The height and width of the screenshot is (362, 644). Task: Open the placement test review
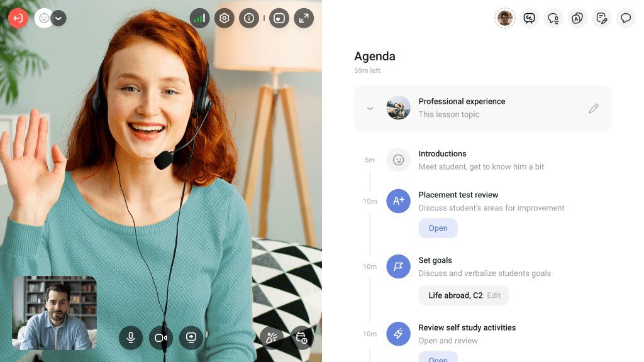click(438, 228)
